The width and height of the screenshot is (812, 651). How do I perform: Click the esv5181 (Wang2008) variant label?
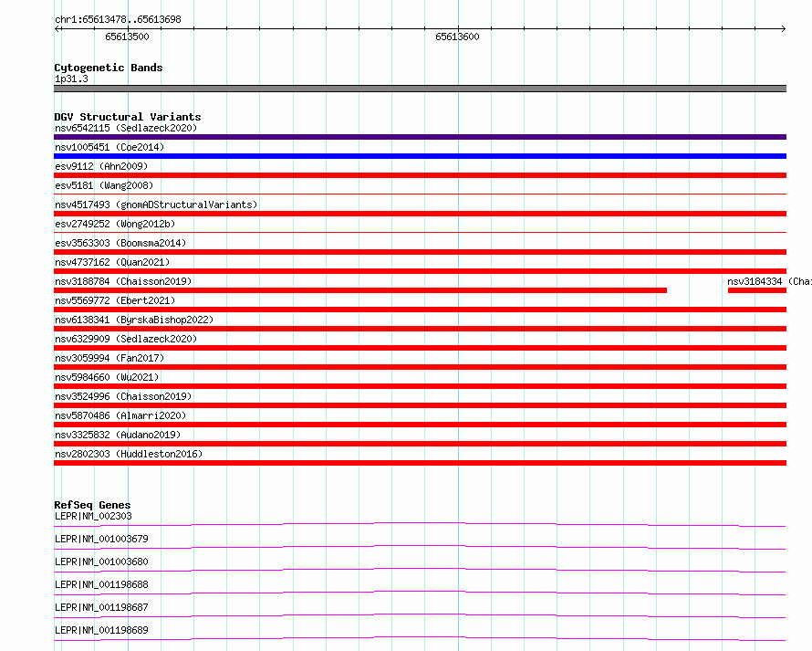pos(104,185)
